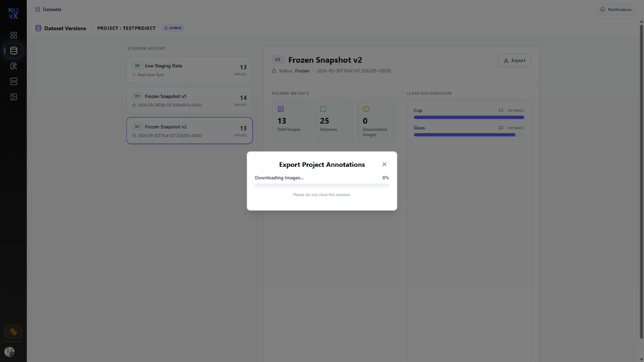644x362 pixels.
Task: Click the Unannotated Images warning icon
Action: (x=366, y=109)
